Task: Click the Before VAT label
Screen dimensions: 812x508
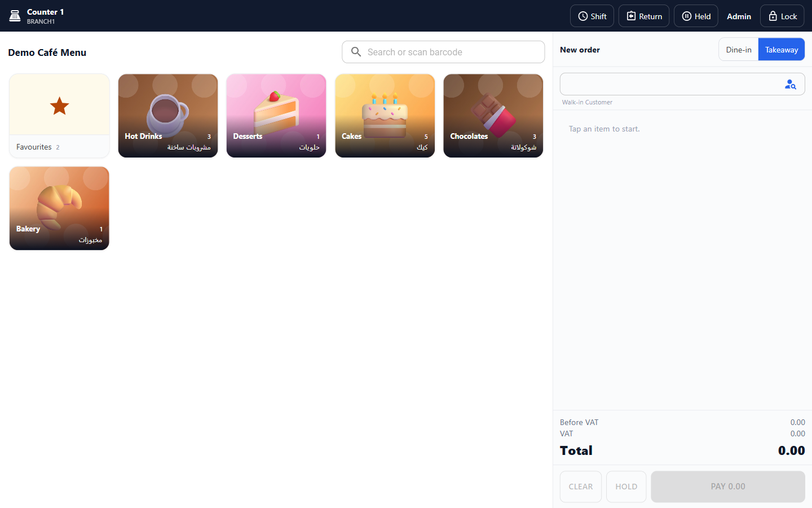Action: [x=579, y=422]
